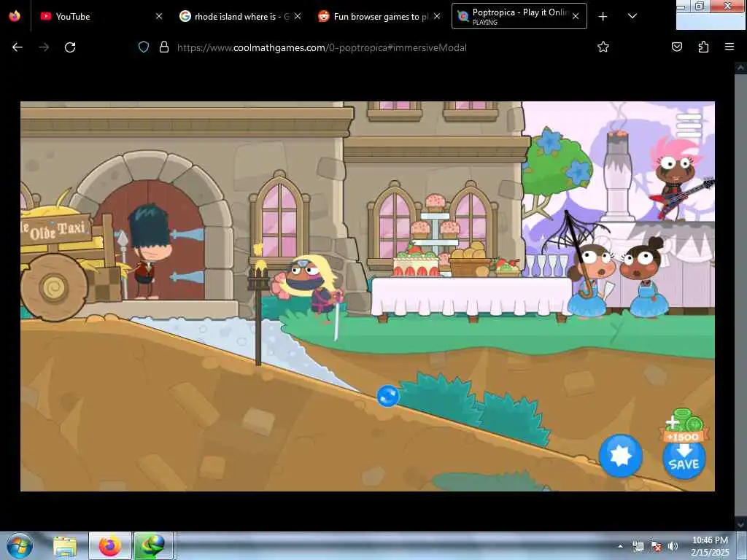Open the tracking protection shield

coord(144,47)
